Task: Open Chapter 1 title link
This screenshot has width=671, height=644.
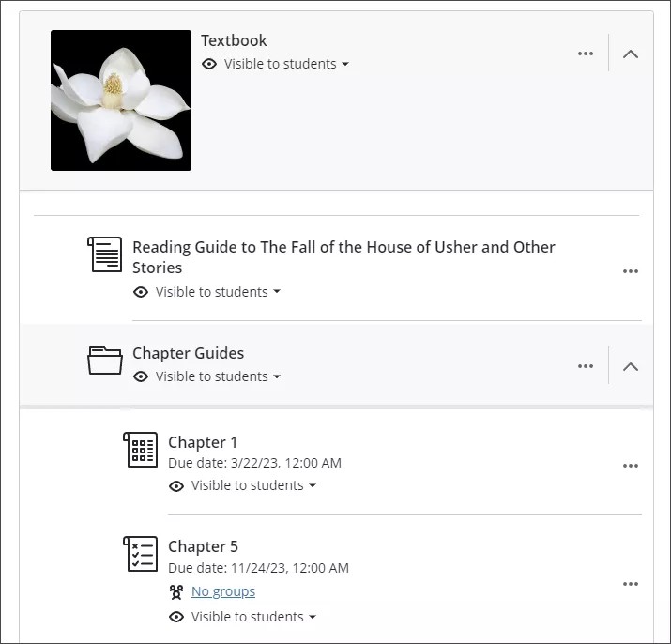Action: (203, 442)
